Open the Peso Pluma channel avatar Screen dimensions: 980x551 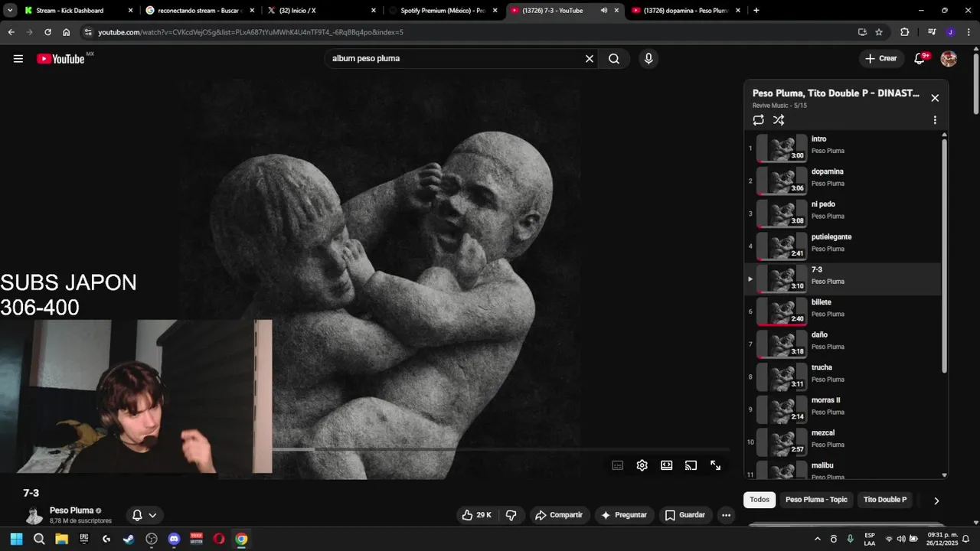click(x=34, y=515)
